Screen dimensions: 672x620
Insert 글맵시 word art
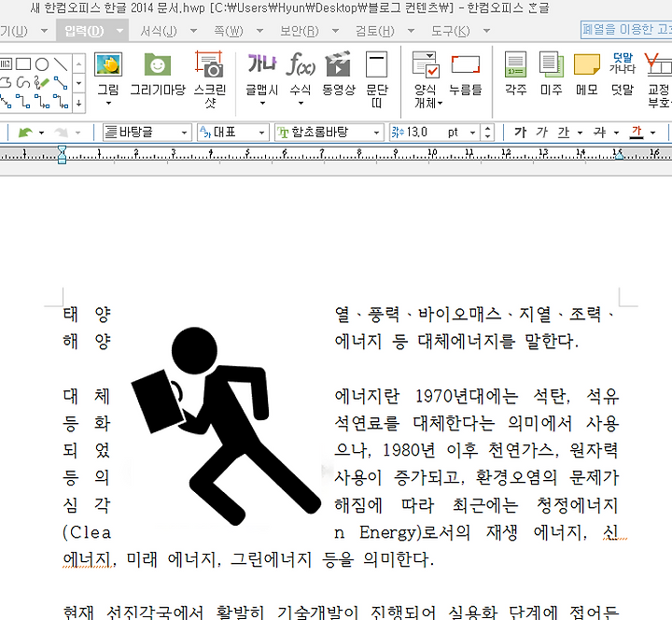point(262,73)
